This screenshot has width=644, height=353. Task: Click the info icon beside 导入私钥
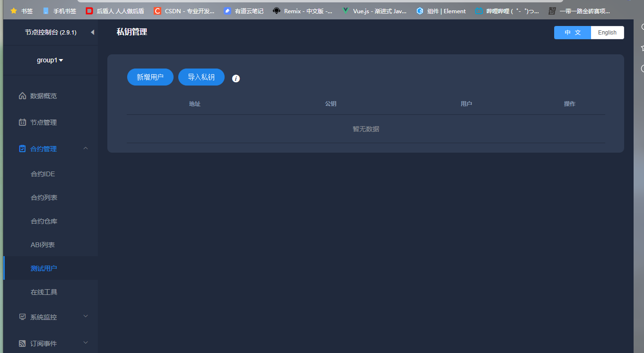(236, 78)
